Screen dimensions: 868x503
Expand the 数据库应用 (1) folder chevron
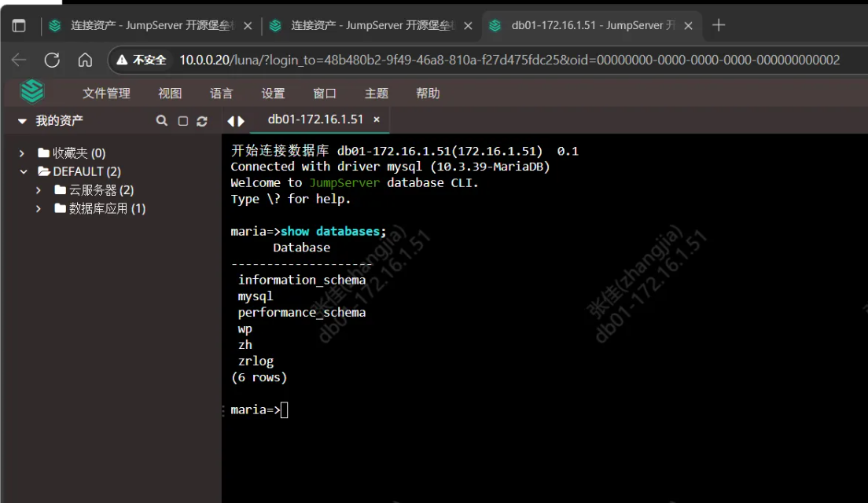point(39,208)
